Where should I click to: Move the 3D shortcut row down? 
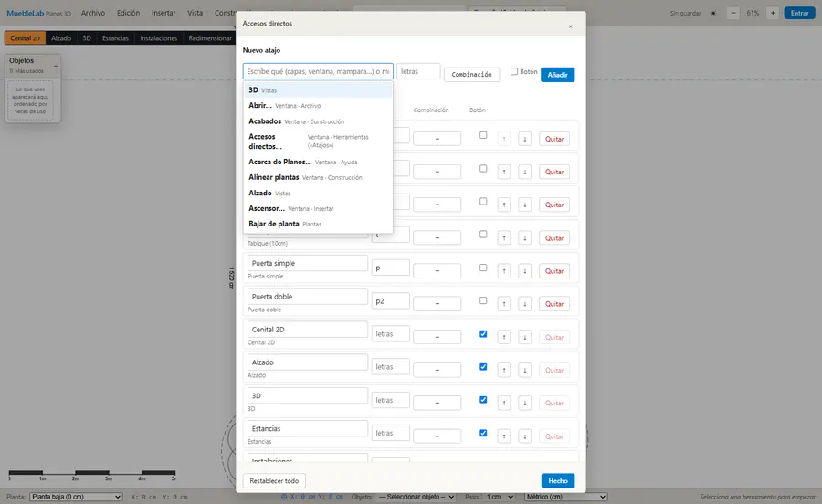click(525, 403)
